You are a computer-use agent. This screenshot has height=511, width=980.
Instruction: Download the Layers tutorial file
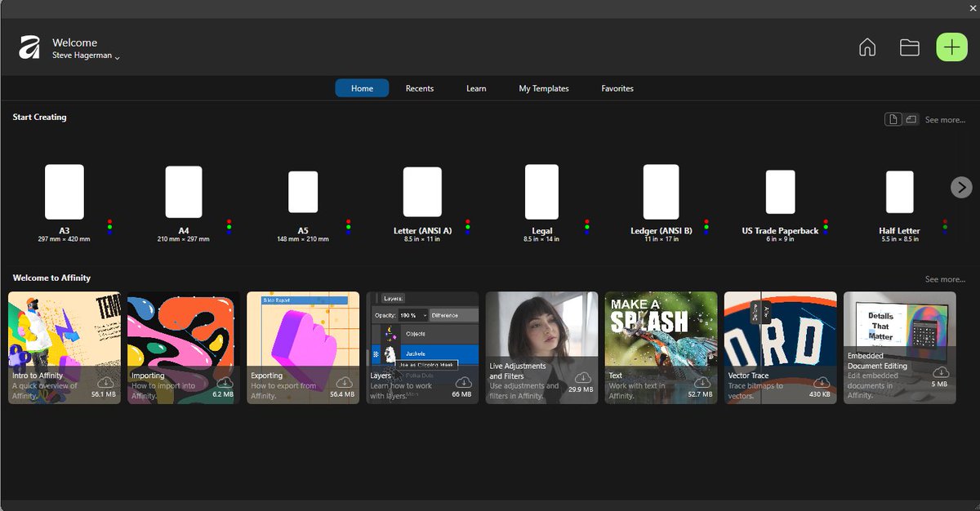463,383
